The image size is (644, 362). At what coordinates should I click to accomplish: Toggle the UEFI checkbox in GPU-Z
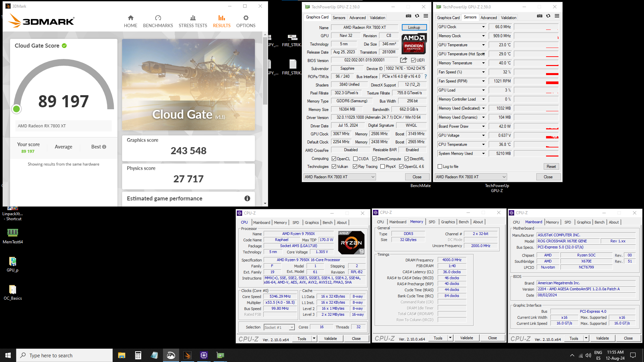pos(413,60)
